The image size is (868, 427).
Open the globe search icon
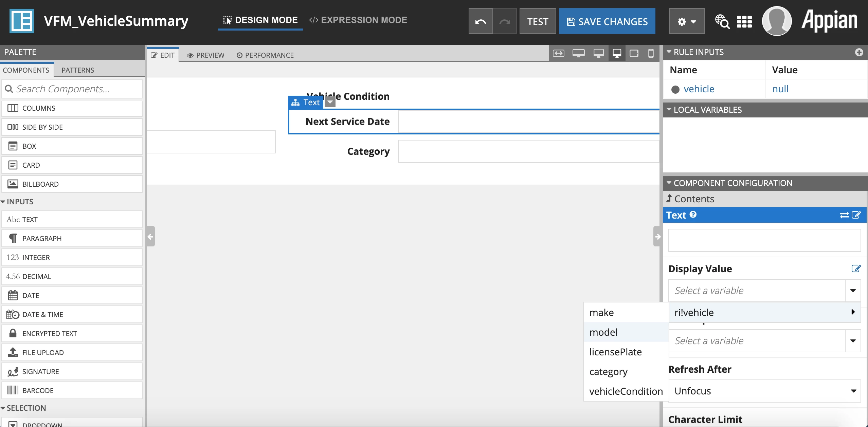(722, 21)
